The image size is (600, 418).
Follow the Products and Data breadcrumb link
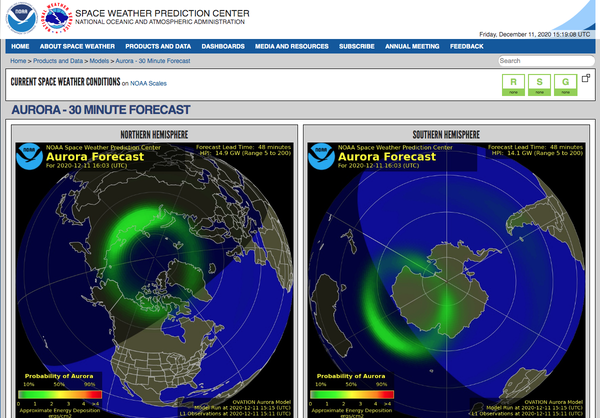58,61
